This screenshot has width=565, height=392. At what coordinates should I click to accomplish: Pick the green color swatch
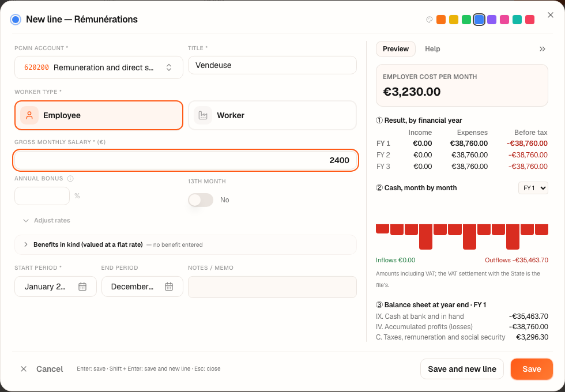[x=466, y=20]
